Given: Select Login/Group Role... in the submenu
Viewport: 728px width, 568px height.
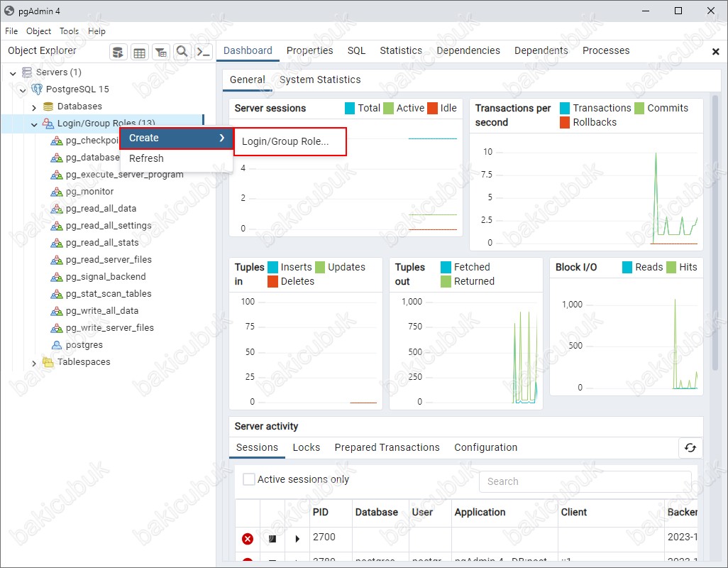Looking at the screenshot, I should [x=290, y=142].
